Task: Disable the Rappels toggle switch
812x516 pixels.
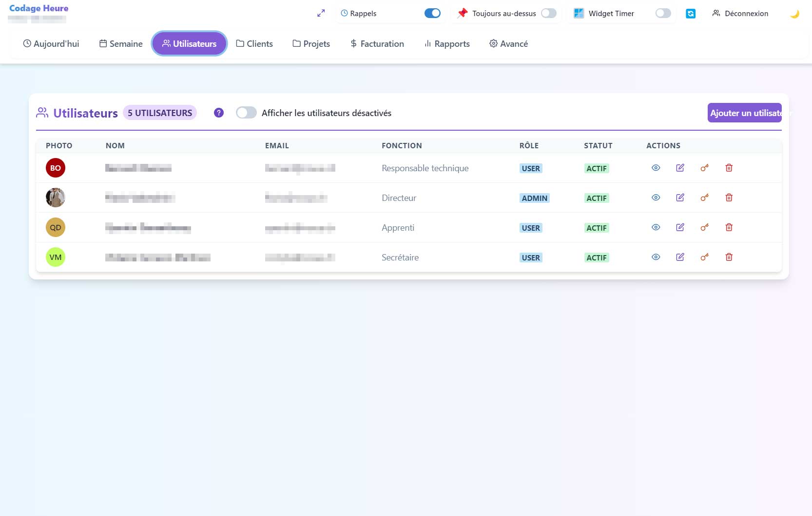Action: [432, 13]
